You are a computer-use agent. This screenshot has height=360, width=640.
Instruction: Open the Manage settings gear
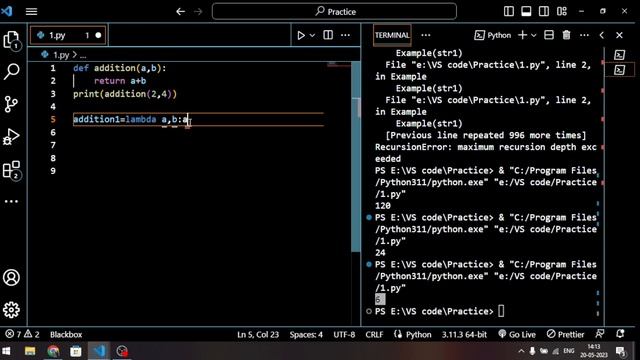pos(11,310)
